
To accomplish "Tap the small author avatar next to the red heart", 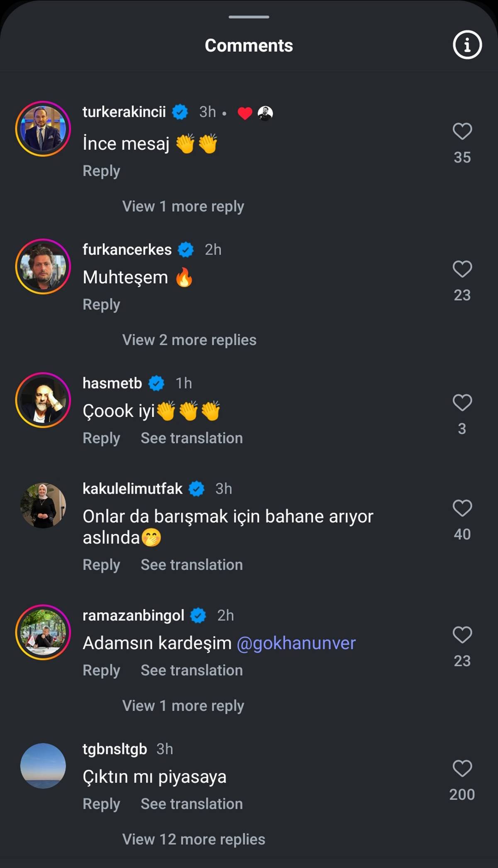I will point(266,112).
